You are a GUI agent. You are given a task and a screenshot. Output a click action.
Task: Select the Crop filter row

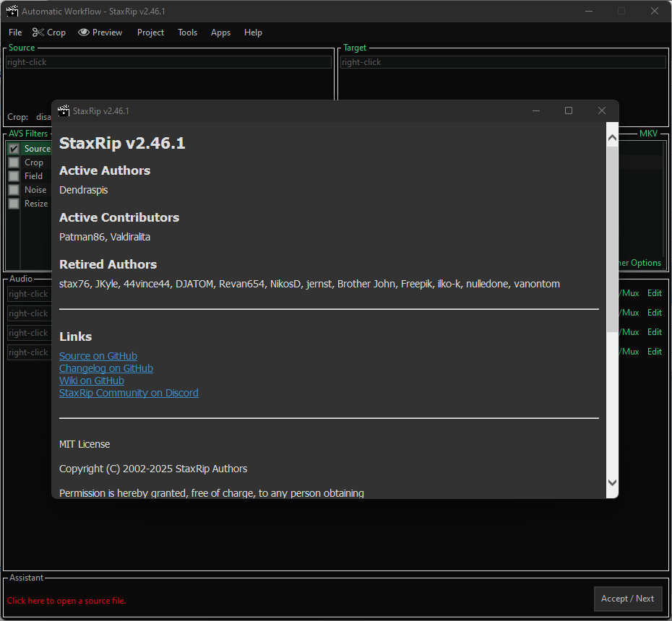coord(34,162)
